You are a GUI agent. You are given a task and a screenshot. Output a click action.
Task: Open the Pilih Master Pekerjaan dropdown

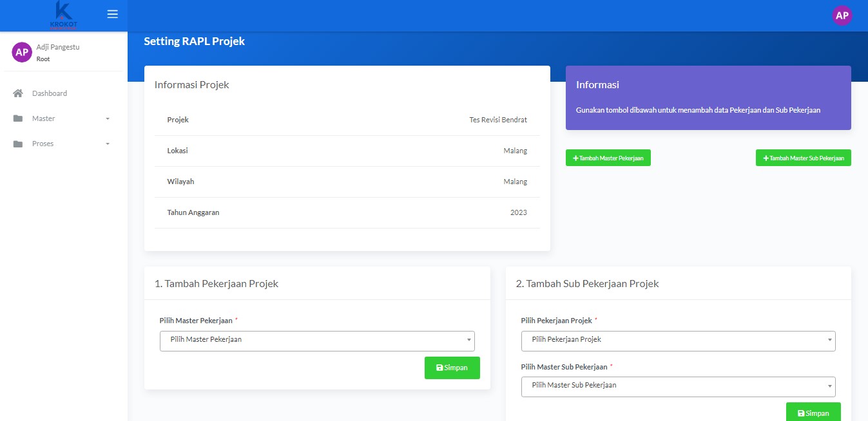[316, 341]
